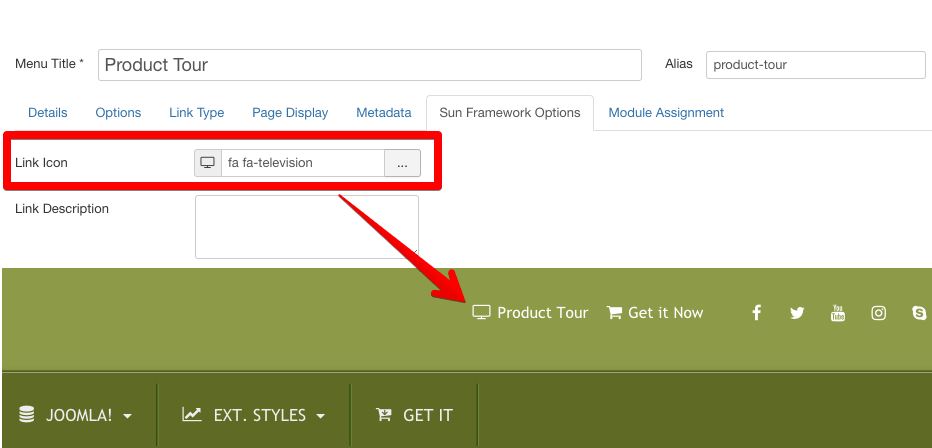Click the line chart icon beside EXT. STYLES

point(192,414)
